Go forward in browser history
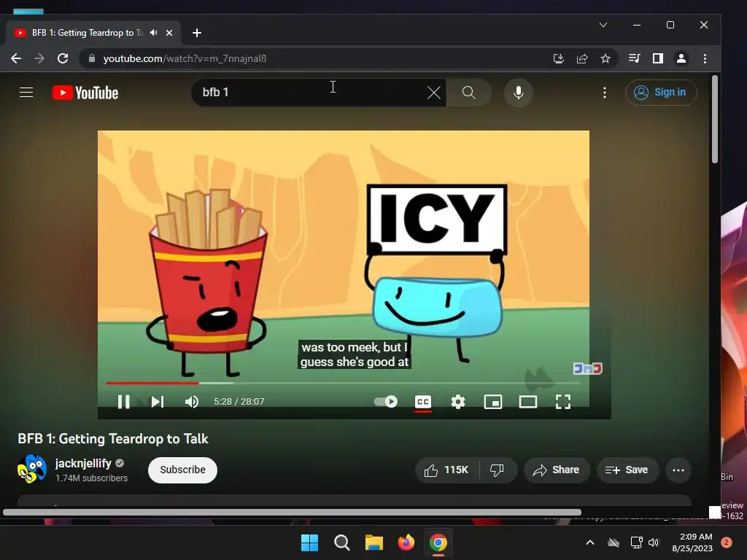This screenshot has height=560, width=747. [x=39, y=58]
